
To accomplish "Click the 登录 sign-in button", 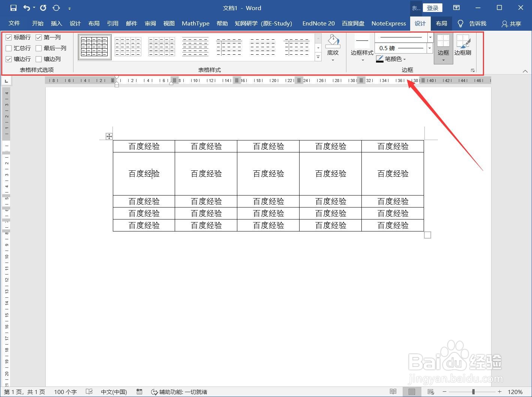I will point(432,8).
